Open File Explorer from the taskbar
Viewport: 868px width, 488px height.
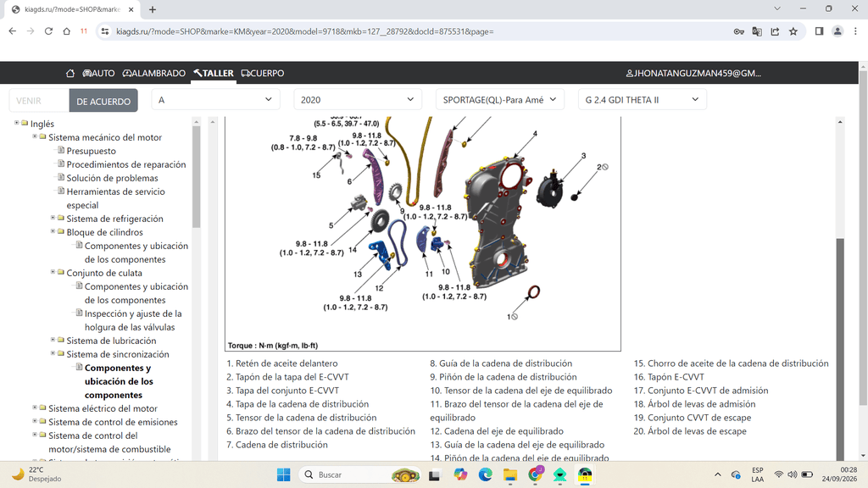(x=510, y=474)
